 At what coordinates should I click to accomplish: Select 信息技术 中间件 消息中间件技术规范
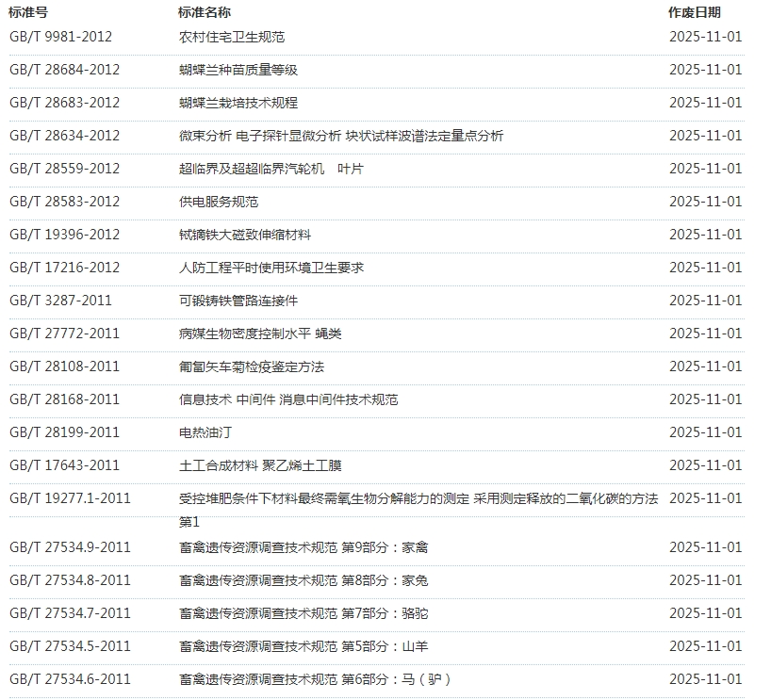(x=288, y=399)
